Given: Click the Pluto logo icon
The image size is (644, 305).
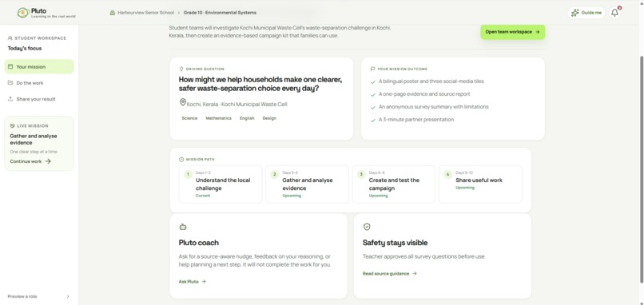Looking at the screenshot, I should 23,13.
